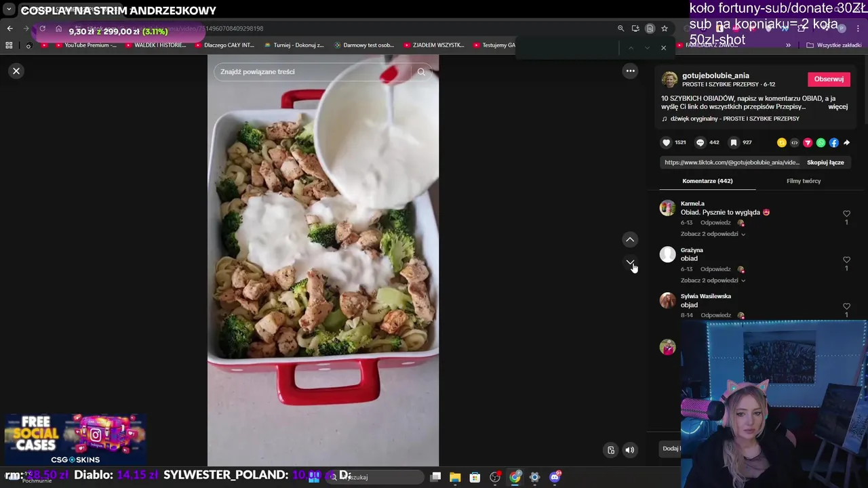Click the 'Dodaj' comment input field
This screenshot has width=868, height=488.
point(671,449)
